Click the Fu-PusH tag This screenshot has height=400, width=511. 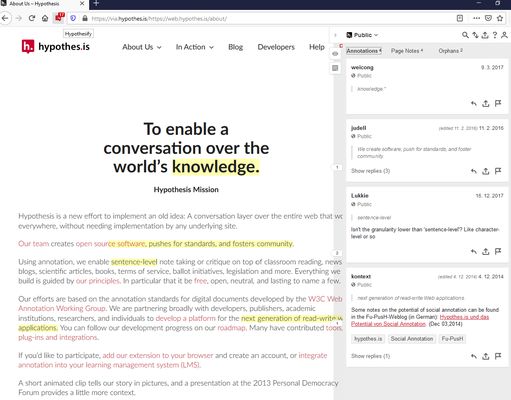(452, 339)
